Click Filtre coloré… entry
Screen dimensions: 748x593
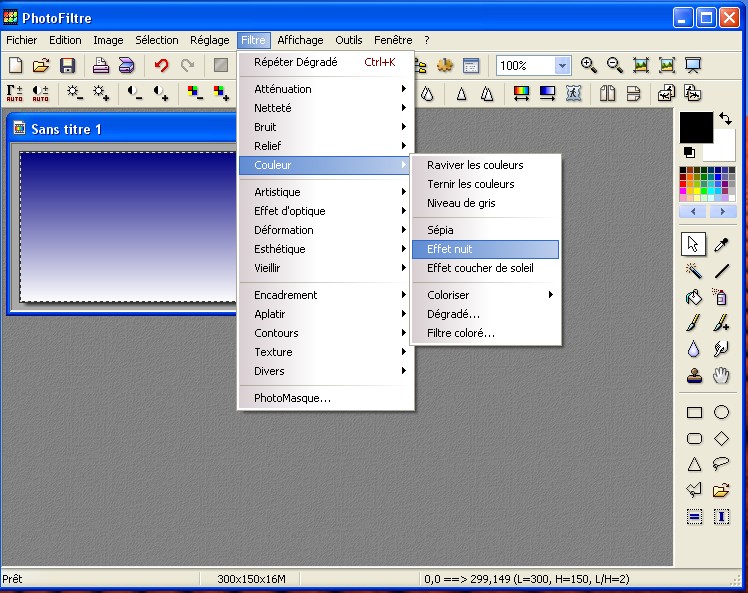(x=486, y=333)
